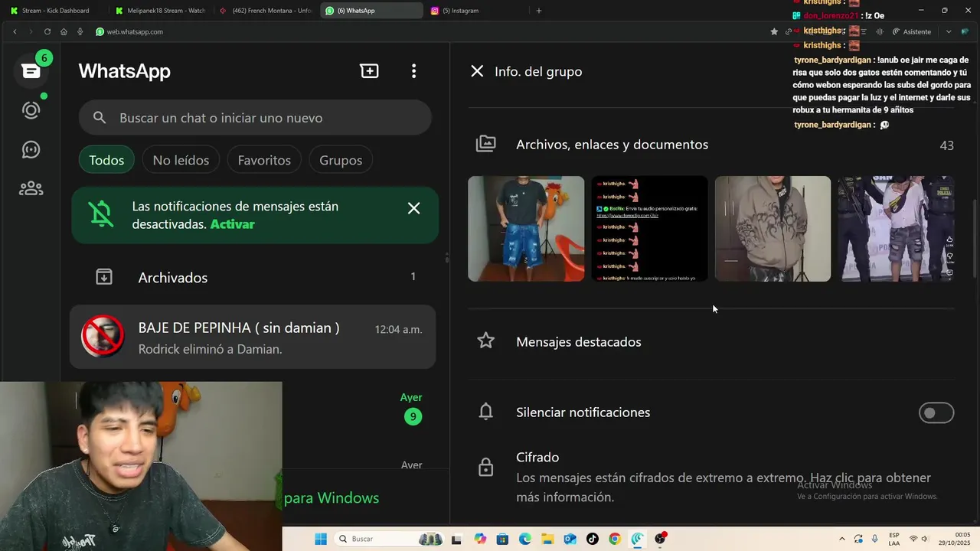
Task: Dismiss the notifications disabled banner
Action: [x=413, y=208]
